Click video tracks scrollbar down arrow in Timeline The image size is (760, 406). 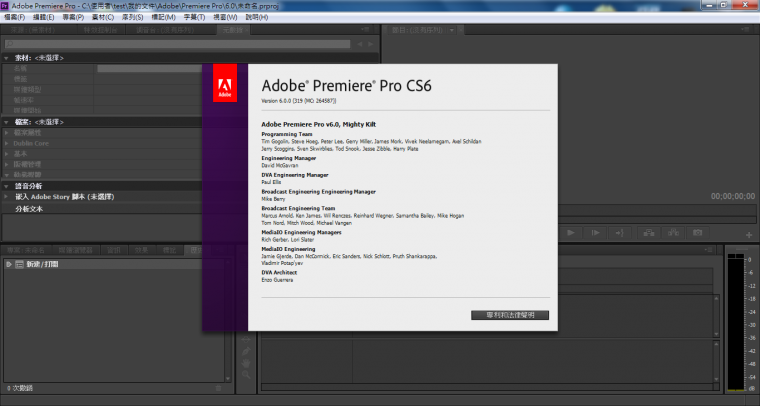click(716, 334)
